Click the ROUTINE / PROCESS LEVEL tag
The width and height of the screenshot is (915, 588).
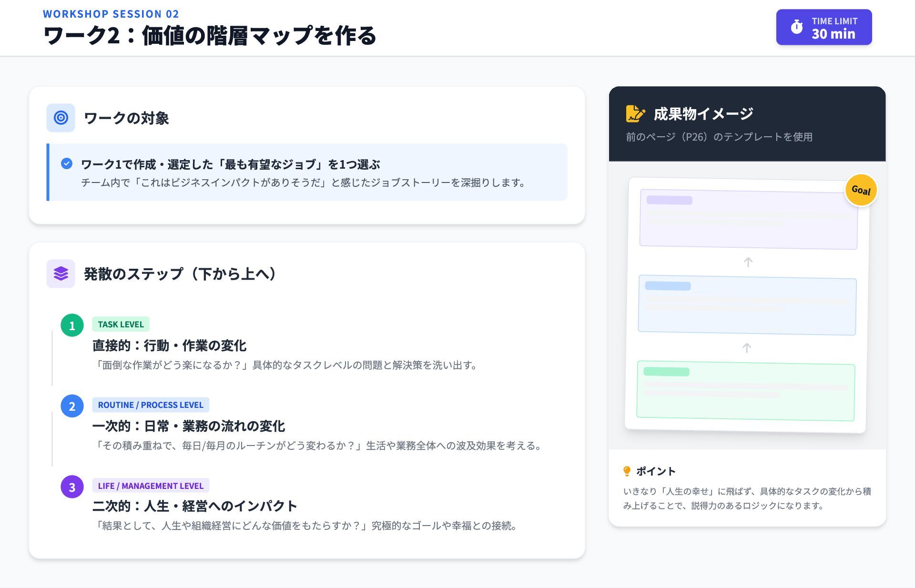click(151, 405)
